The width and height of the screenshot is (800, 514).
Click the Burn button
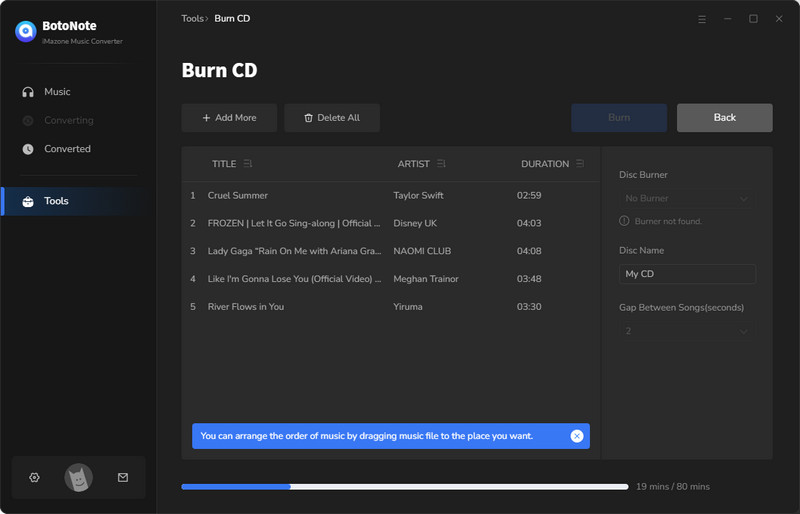tap(619, 118)
